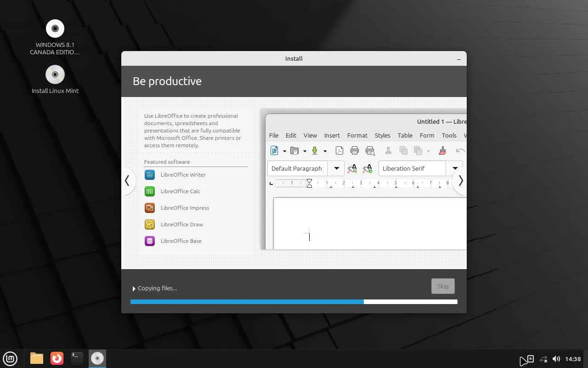588x368 pixels.
Task: Click Clone Formatting brush icon in preview
Action: 442,150
